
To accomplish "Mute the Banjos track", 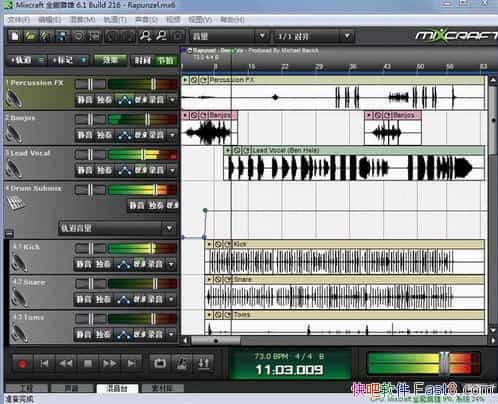I will (x=85, y=135).
